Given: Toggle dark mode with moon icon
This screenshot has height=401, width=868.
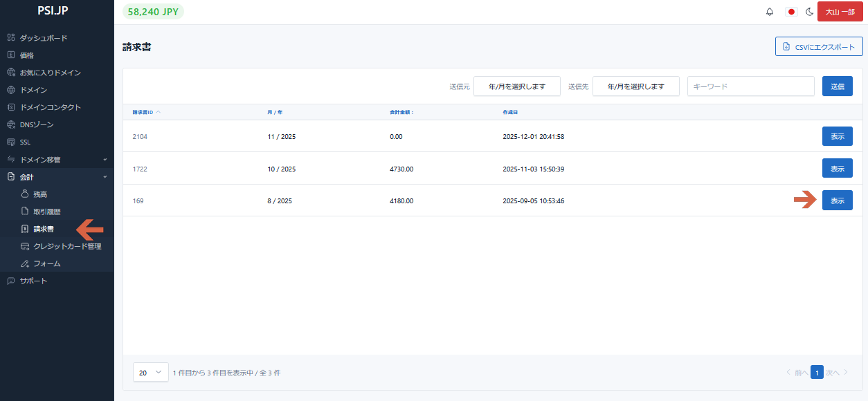Looking at the screenshot, I should [x=808, y=12].
